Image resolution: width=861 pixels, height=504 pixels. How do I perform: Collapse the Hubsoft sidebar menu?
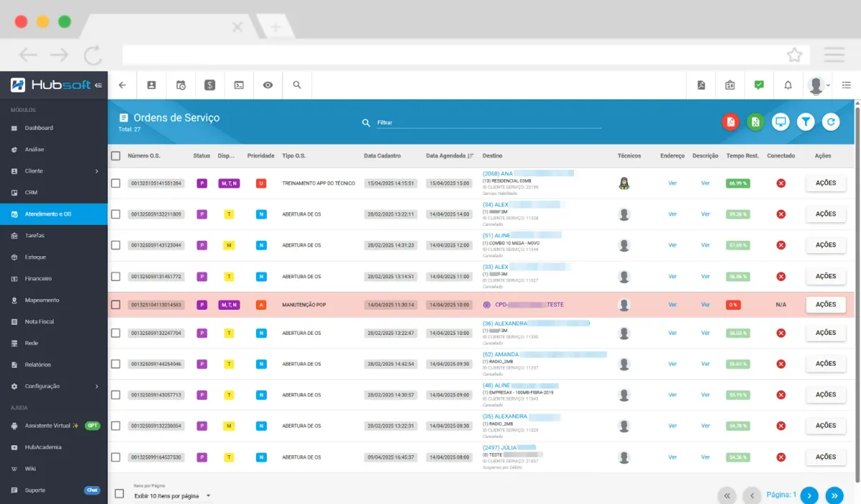[x=98, y=85]
